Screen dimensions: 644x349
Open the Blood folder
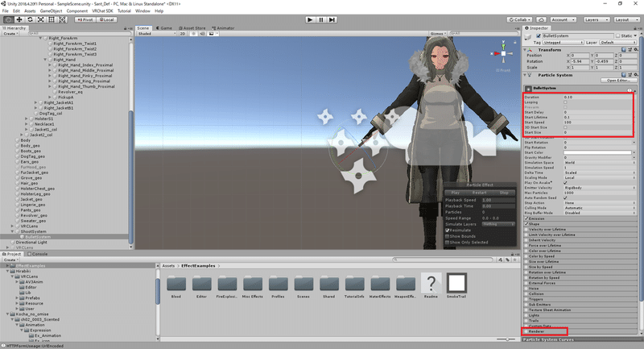pos(176,284)
